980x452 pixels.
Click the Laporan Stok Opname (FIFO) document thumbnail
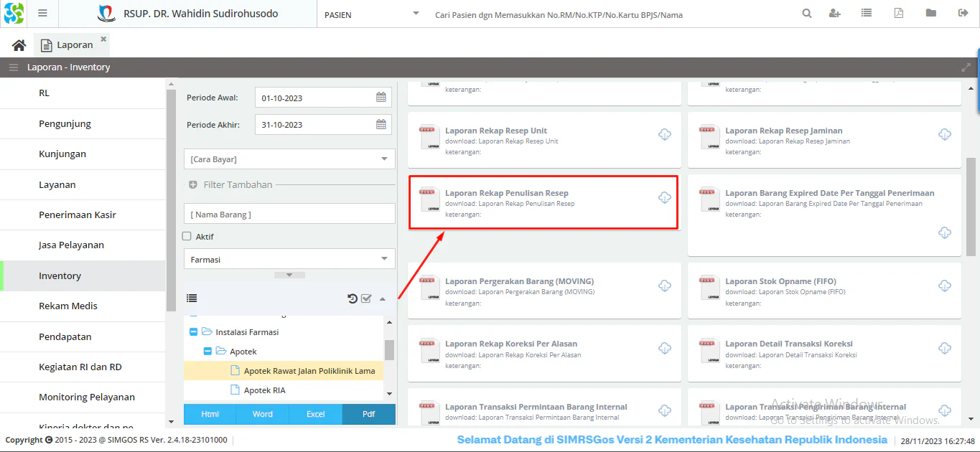(709, 287)
